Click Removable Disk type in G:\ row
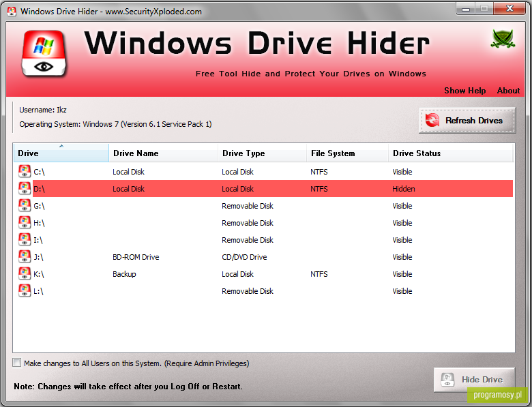 [248, 206]
